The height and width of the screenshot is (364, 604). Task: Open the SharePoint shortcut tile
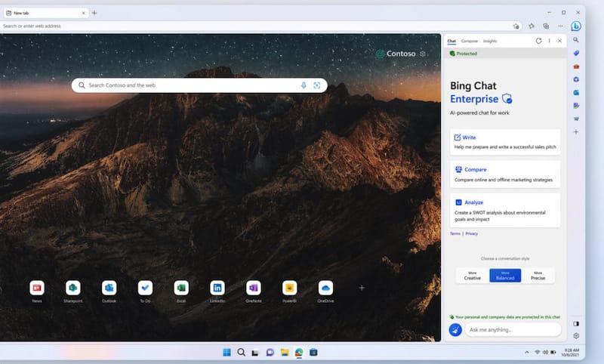[73, 288]
